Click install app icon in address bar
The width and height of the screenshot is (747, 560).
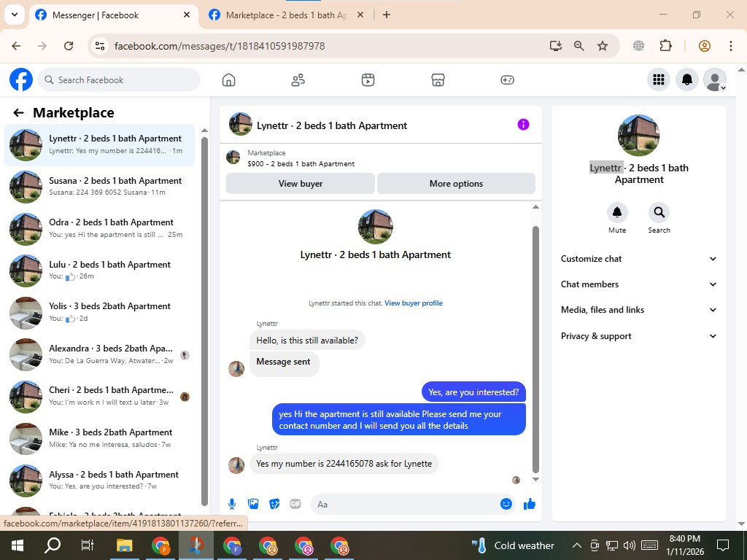[555, 46]
